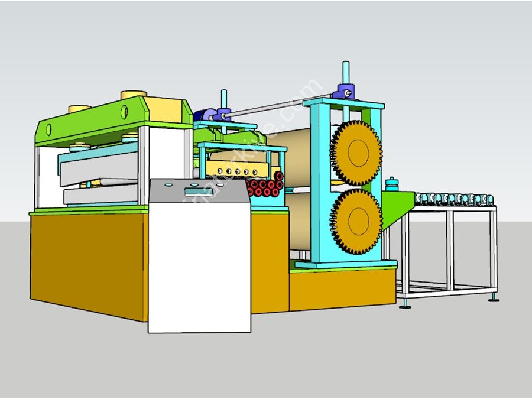Viewport: 532px width, 399px height.
Task: Click the blue bearing block atop the gear frame
Action: 343,92
